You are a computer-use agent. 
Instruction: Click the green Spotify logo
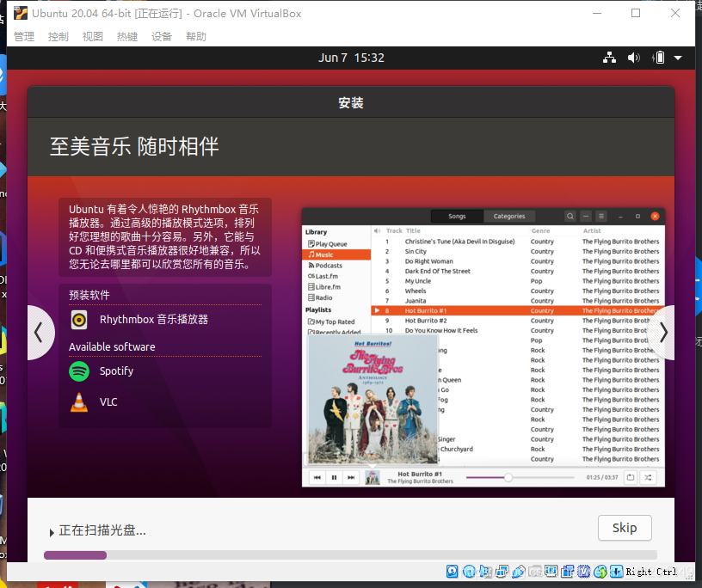pos(79,371)
